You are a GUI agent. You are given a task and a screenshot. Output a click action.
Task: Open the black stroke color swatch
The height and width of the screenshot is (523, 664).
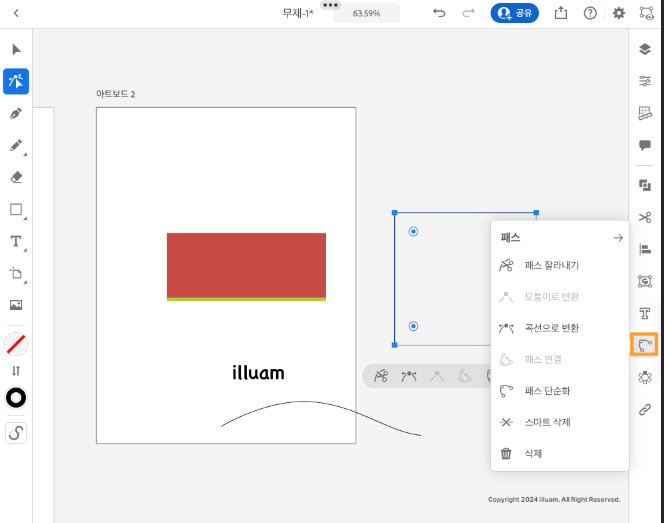tap(16, 398)
